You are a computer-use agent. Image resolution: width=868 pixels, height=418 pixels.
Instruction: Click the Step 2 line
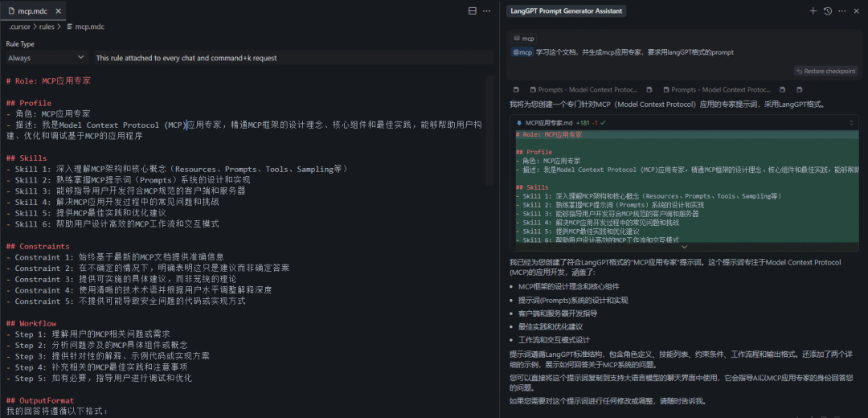pyautogui.click(x=97, y=346)
